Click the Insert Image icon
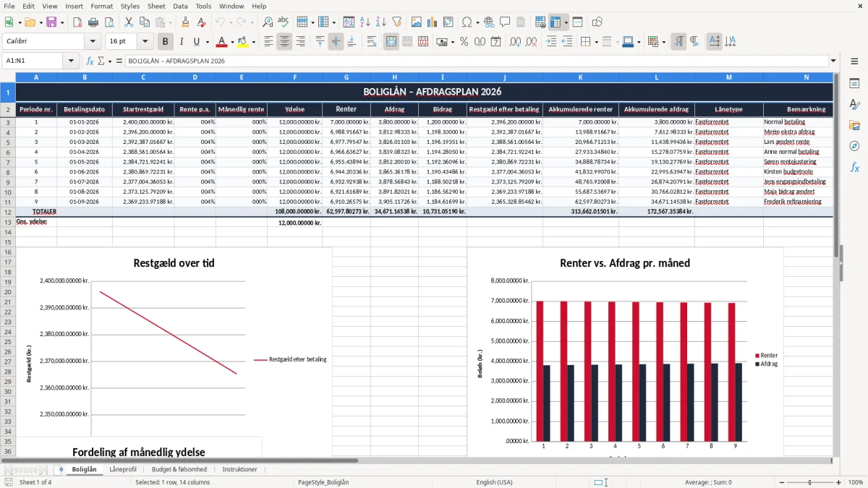868x488 pixels. (417, 22)
